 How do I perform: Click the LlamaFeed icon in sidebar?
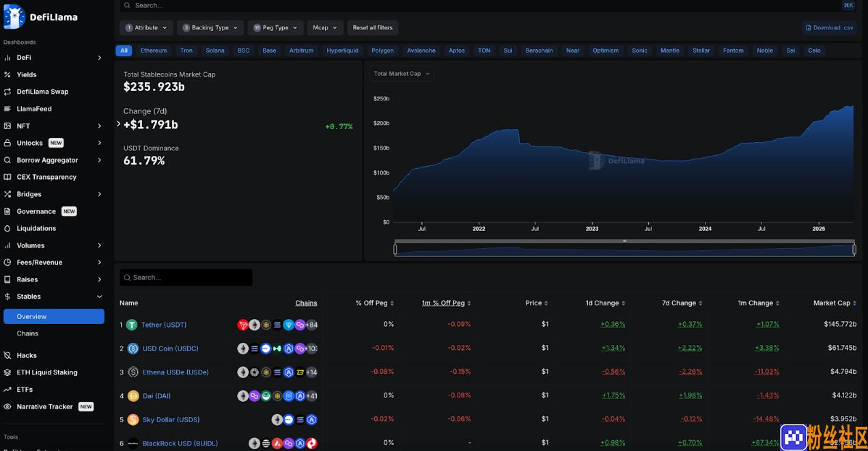click(x=8, y=109)
